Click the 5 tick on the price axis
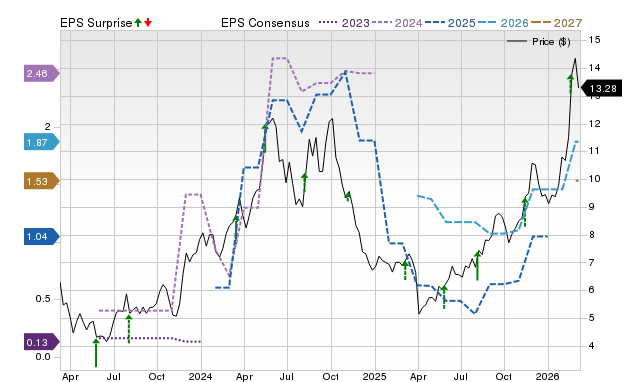 coord(591,318)
